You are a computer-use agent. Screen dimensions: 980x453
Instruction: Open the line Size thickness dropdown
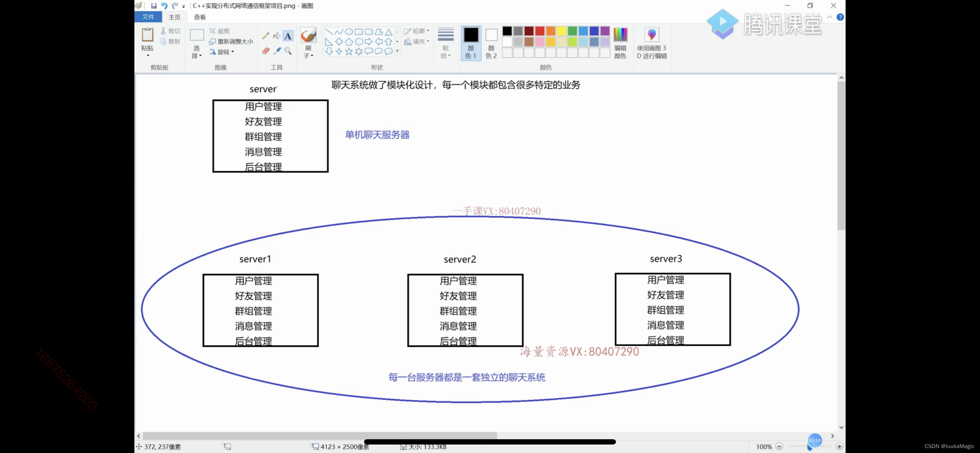point(446,43)
